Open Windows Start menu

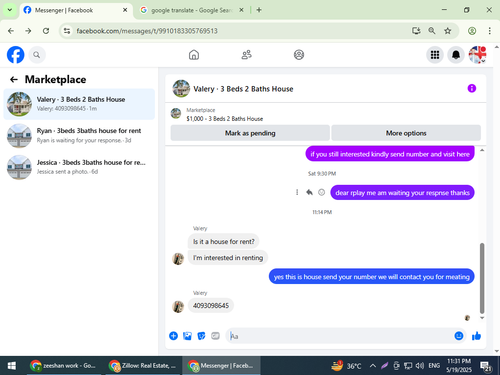coord(12,366)
